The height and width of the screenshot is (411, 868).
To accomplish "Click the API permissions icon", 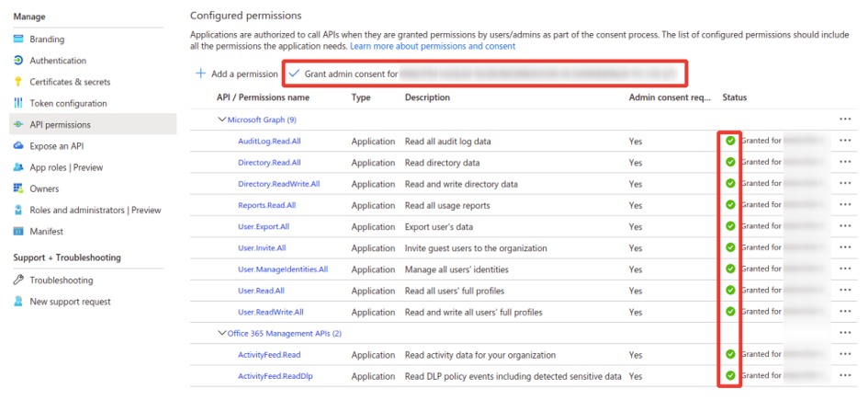I will (18, 125).
